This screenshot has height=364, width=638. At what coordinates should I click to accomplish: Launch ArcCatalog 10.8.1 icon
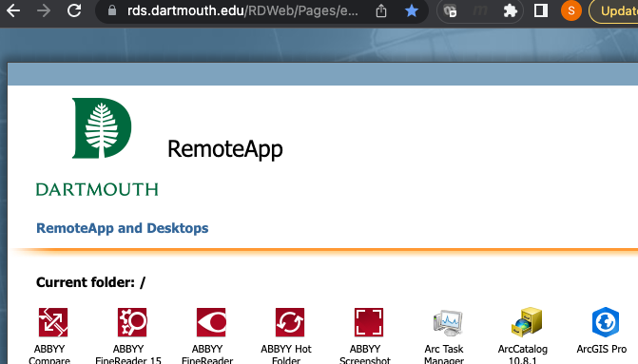pos(527,322)
